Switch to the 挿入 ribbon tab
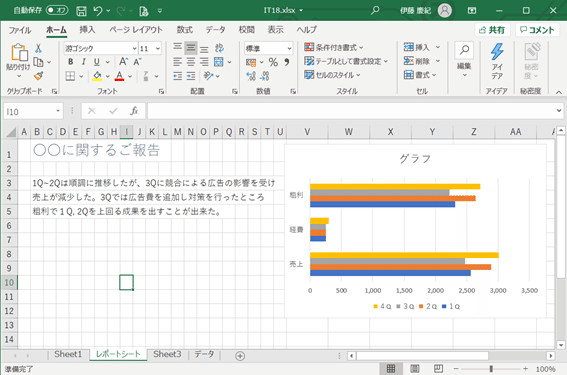This screenshot has height=375, width=567. click(87, 30)
